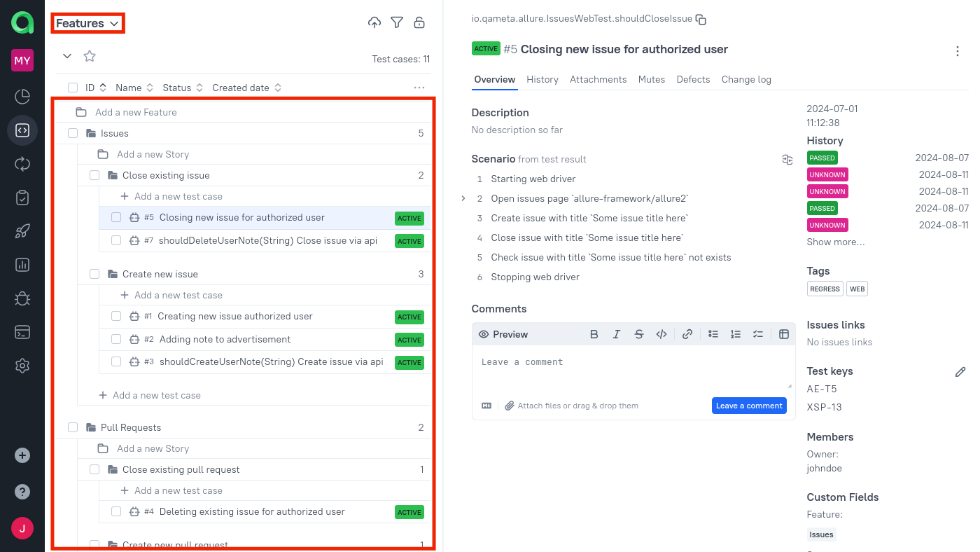Click Attach files or drag & drop
The width and height of the screenshot is (980, 552).
coord(572,406)
